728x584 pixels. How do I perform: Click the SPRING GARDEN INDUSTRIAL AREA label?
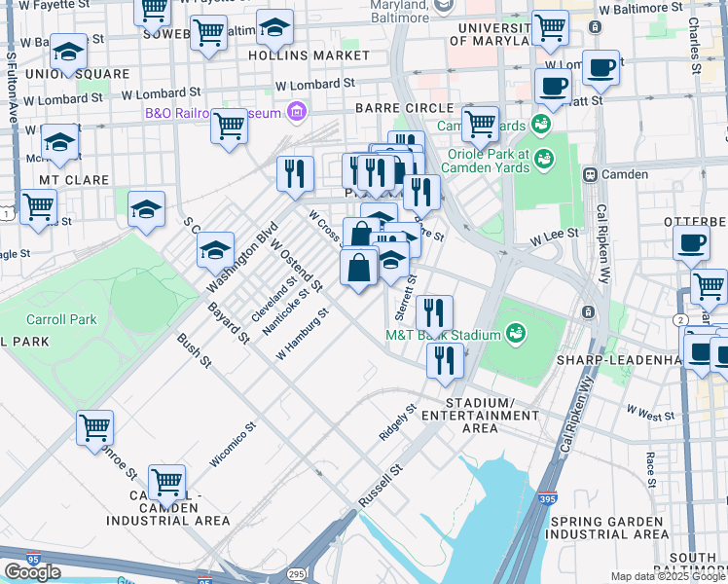coord(606,529)
